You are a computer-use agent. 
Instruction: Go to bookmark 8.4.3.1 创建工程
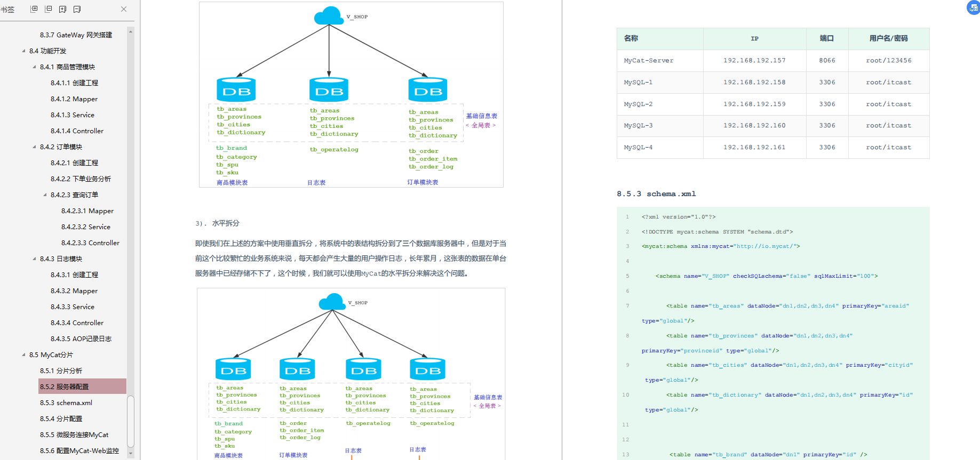point(74,275)
